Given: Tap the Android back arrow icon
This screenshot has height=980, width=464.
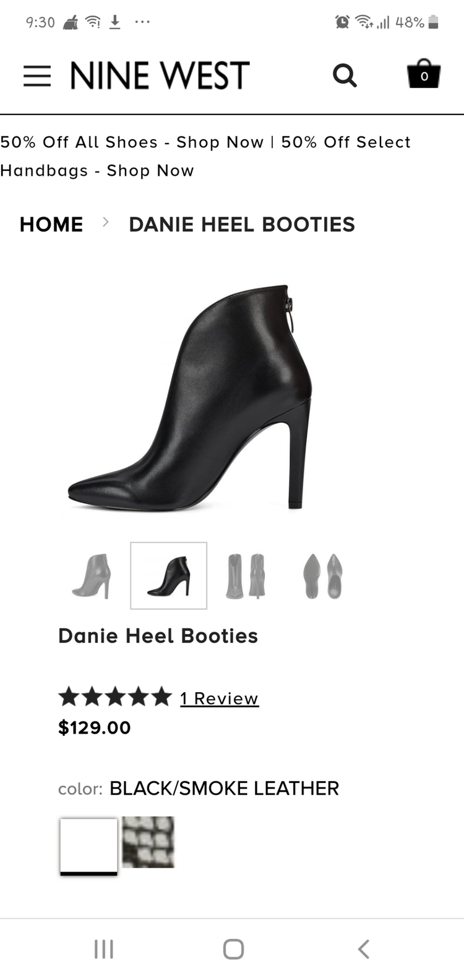Looking at the screenshot, I should [x=364, y=949].
